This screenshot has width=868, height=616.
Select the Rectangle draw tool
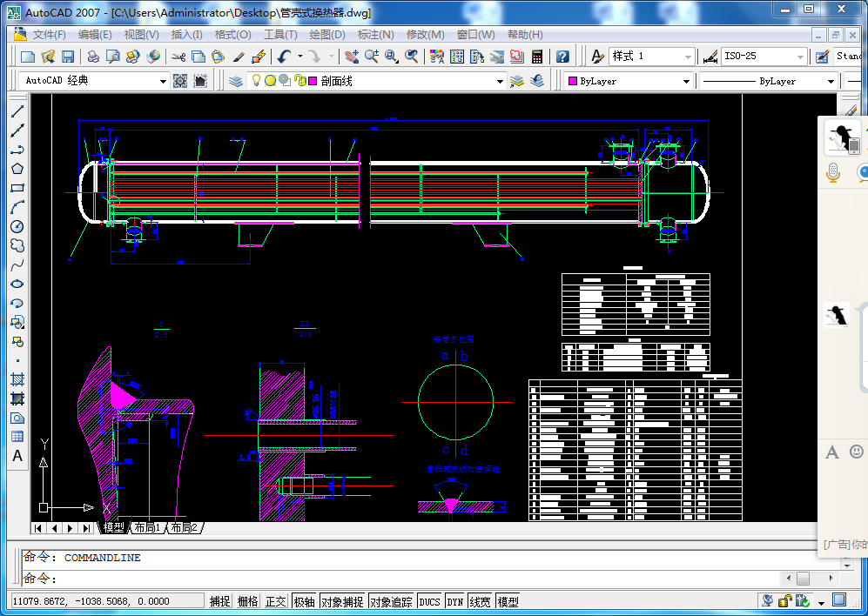17,188
